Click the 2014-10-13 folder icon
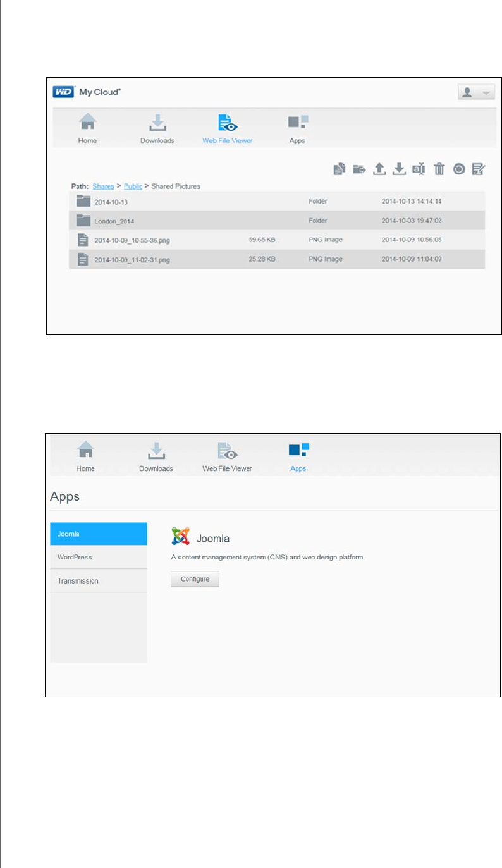502x868 pixels. coord(83,201)
